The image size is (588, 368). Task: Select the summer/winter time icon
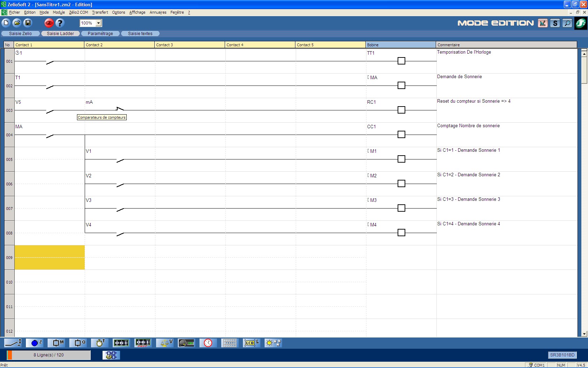(x=273, y=343)
